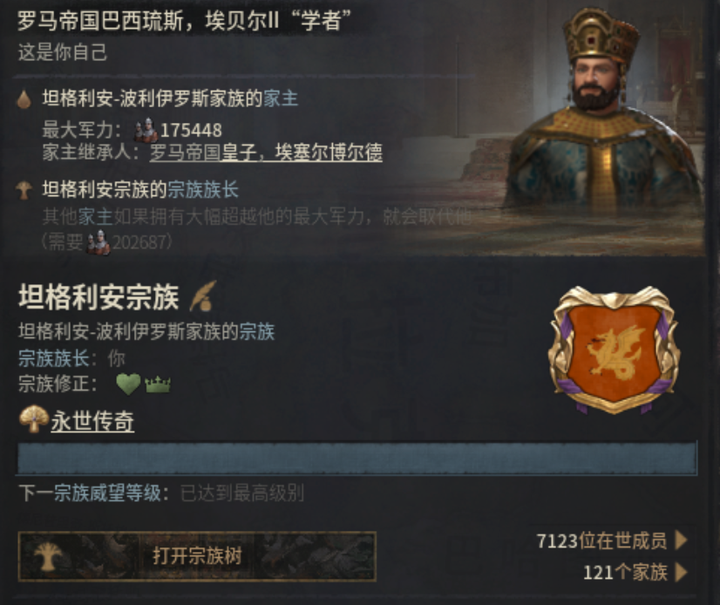This screenshot has height=605, width=720.
Task: Click the small tree icon beside 宗族族长
Action: click(x=23, y=190)
